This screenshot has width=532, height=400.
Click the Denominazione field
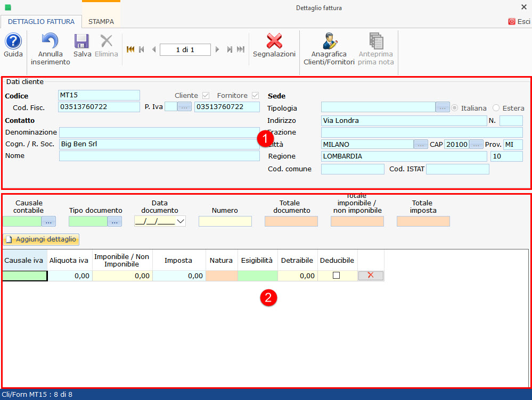(159, 132)
